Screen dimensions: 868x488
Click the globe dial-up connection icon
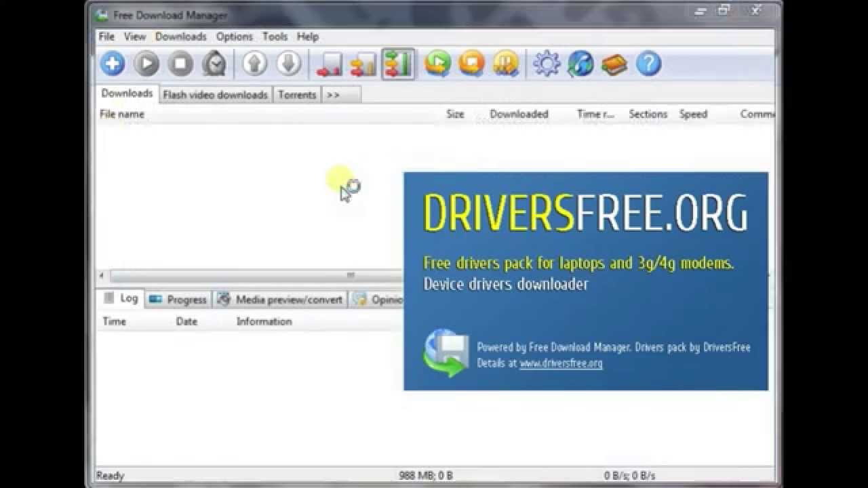(580, 64)
